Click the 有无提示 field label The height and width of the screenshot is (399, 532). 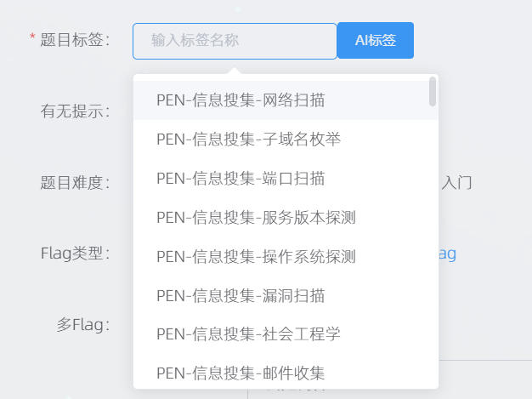coord(75,111)
